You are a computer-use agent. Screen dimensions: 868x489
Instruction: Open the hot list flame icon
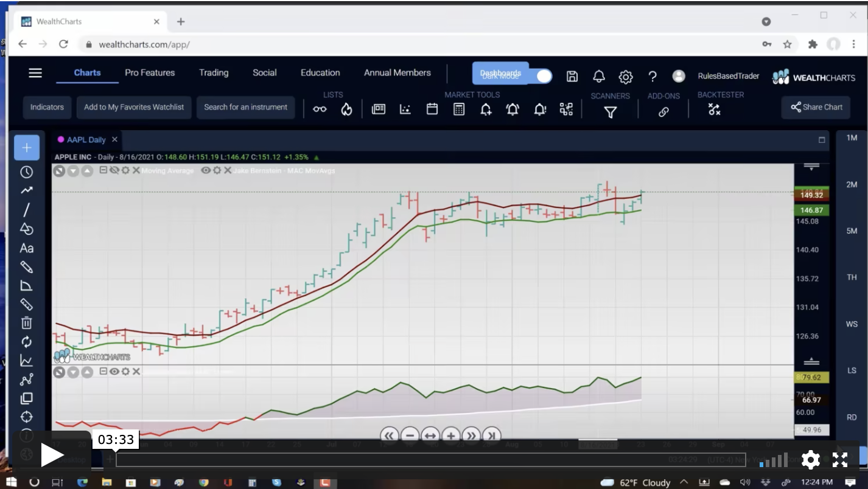click(346, 109)
